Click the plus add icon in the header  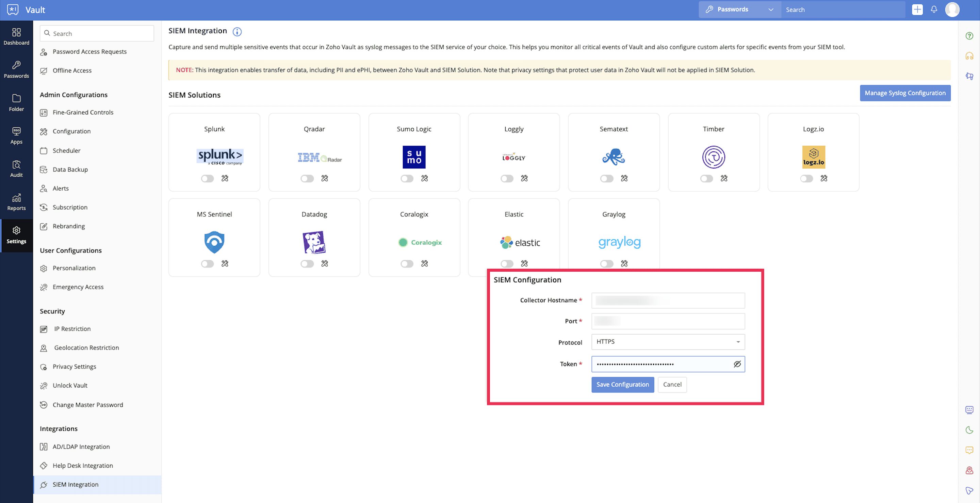point(917,10)
